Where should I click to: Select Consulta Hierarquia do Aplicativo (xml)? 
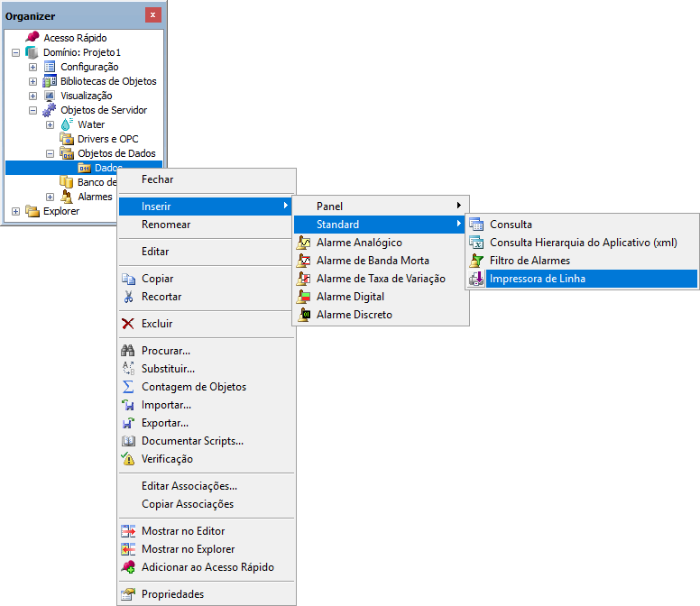point(583,243)
